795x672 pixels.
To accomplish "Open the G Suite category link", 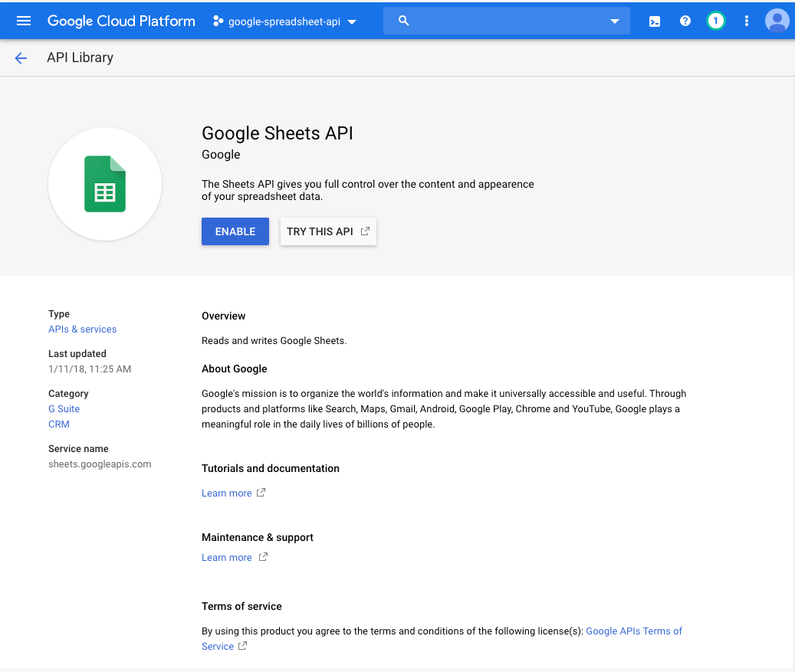I will coord(64,409).
